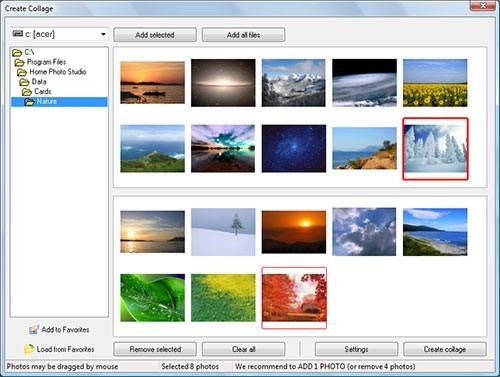
Task: Select the green leaf with droplets thumbnail
Action: 152,298
